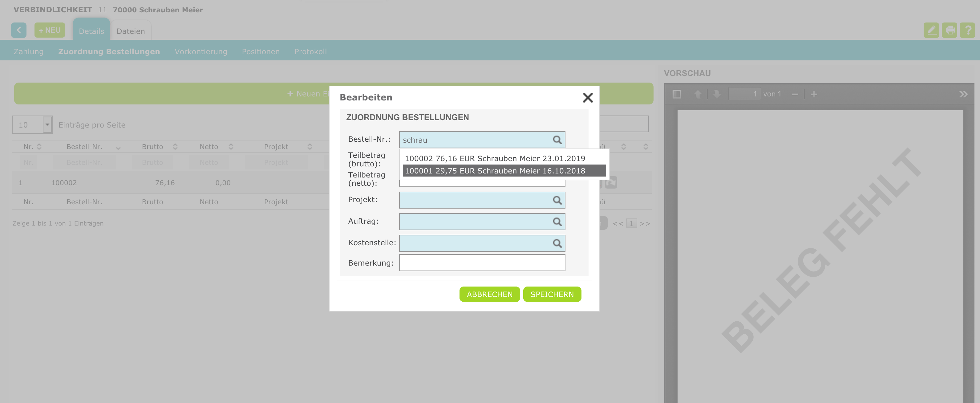
Task: Toggle the preview sidebar panel icon
Action: pyautogui.click(x=677, y=94)
